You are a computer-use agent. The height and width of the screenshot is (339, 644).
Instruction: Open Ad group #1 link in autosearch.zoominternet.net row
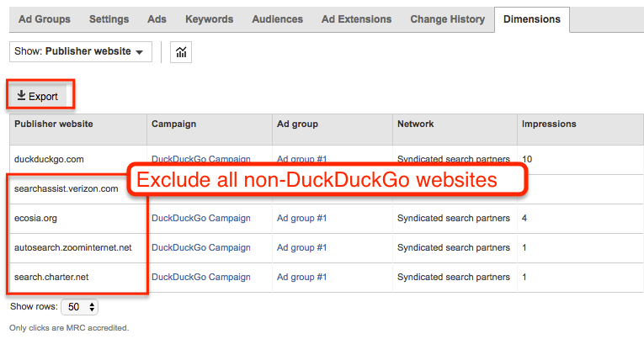pyautogui.click(x=301, y=247)
